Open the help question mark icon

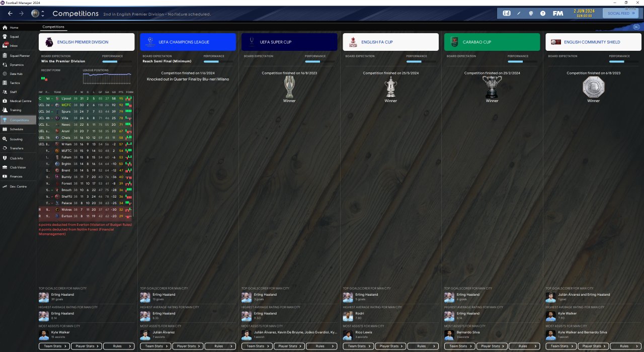(543, 14)
